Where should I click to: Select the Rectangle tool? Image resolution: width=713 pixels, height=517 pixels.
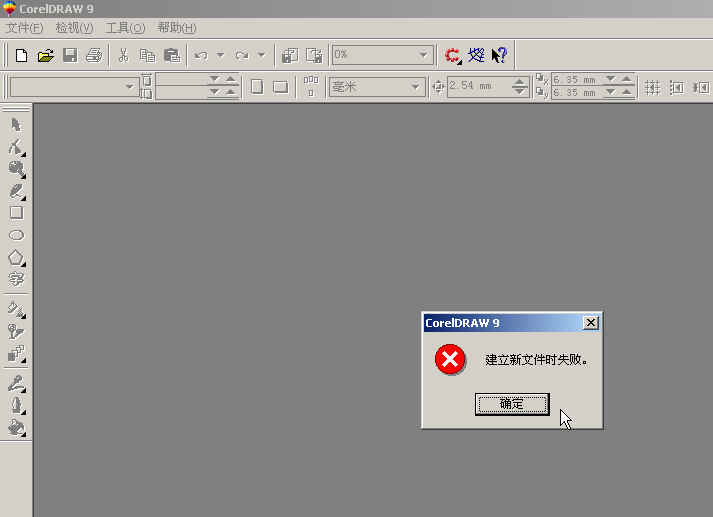pyautogui.click(x=16, y=213)
